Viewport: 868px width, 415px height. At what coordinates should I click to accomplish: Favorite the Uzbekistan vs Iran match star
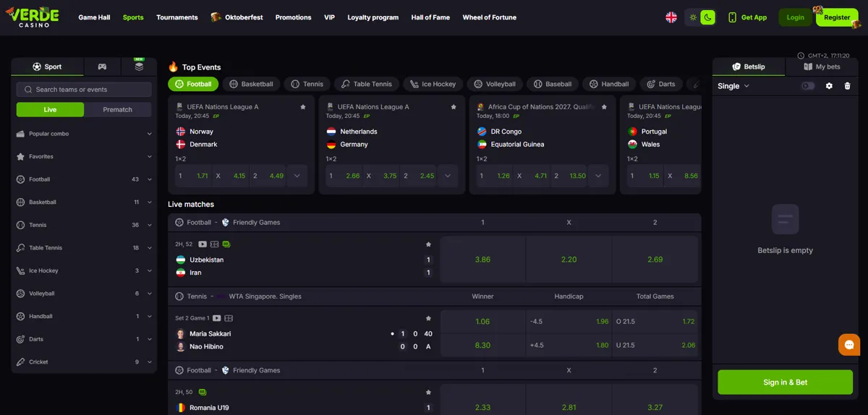(428, 244)
